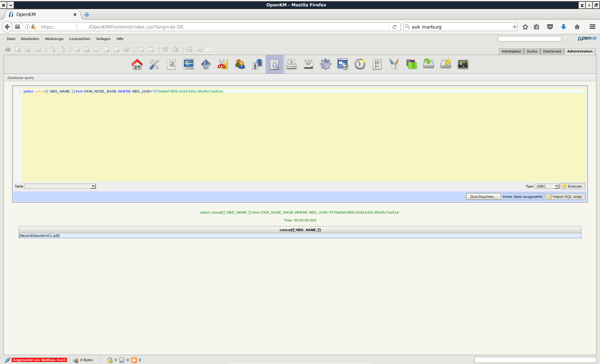Open the Firefox hamburger menu

click(592, 26)
